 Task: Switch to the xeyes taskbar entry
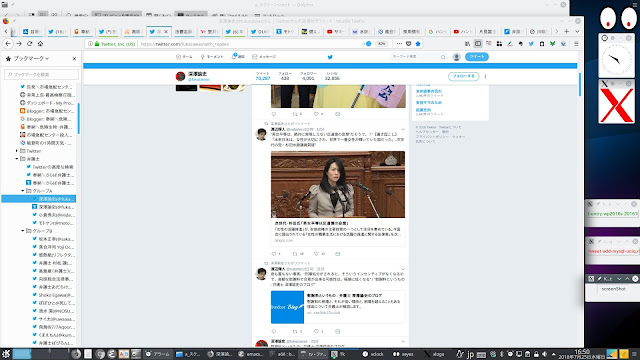pos(404,354)
